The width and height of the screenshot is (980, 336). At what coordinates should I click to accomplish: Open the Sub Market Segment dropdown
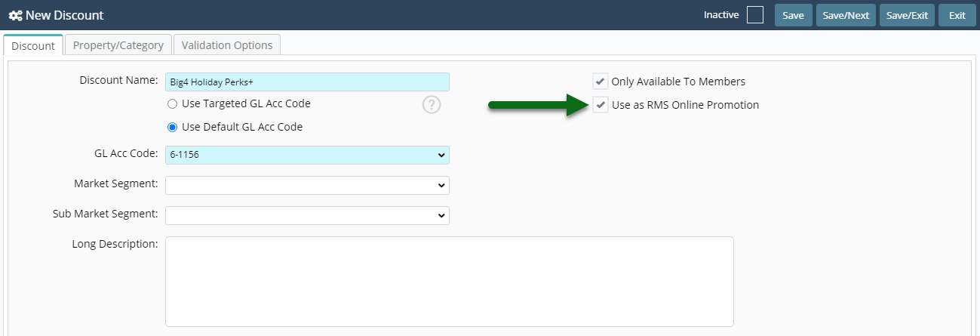[307, 215]
